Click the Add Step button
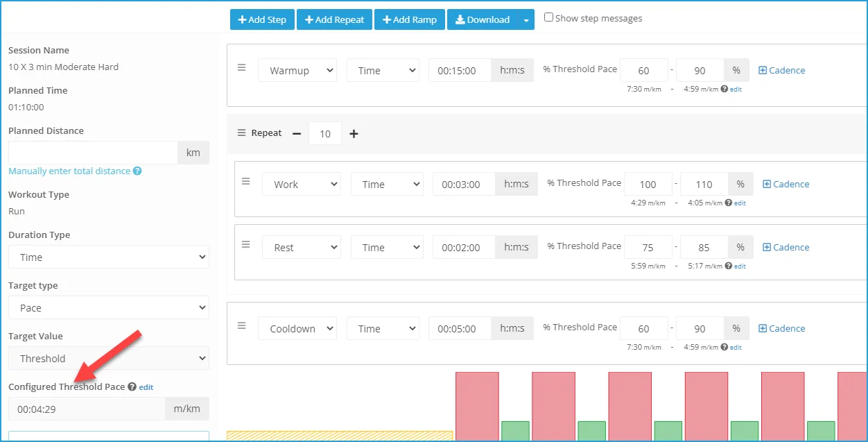Screen dimensions: 868x442 click(x=262, y=19)
